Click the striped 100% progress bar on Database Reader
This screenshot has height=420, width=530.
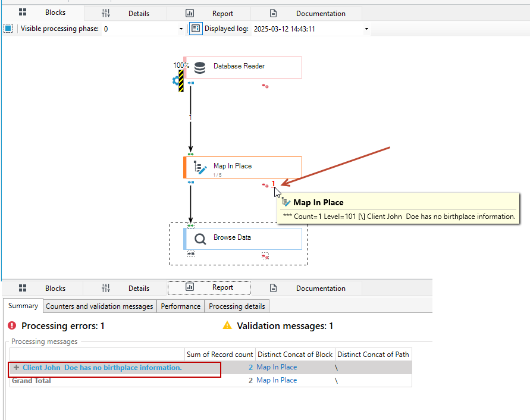tap(181, 81)
